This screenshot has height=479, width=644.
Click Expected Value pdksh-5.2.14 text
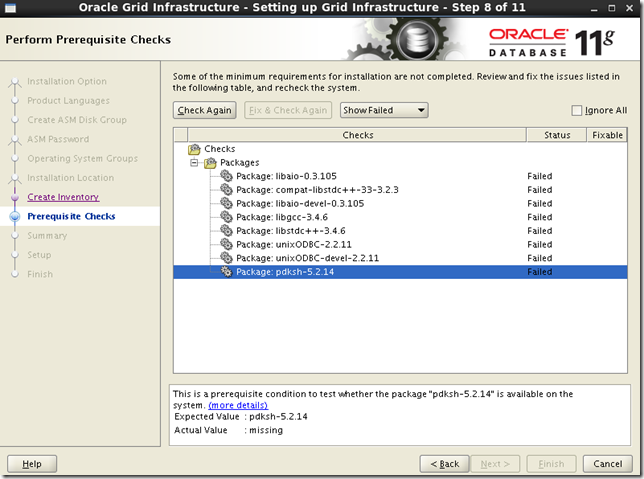pos(278,417)
